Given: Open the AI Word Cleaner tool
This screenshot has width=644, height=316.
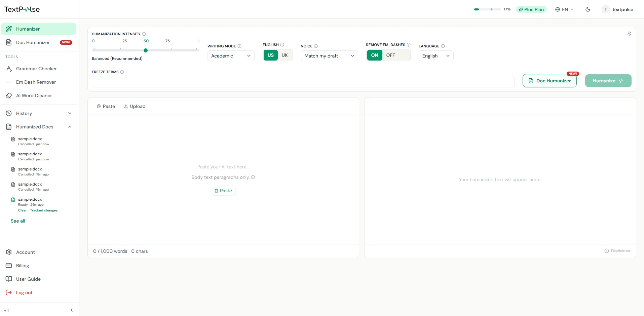Looking at the screenshot, I should click(39, 95).
